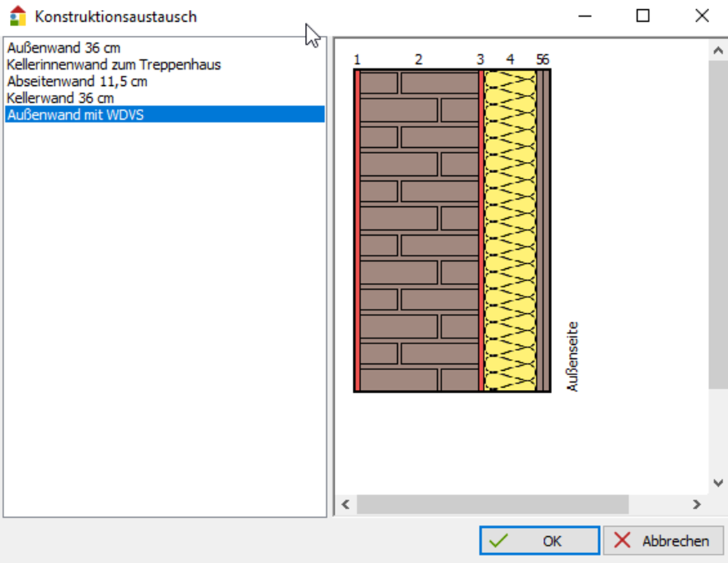Pick "Kellerwand 36 cm" from the list

[x=60, y=98]
